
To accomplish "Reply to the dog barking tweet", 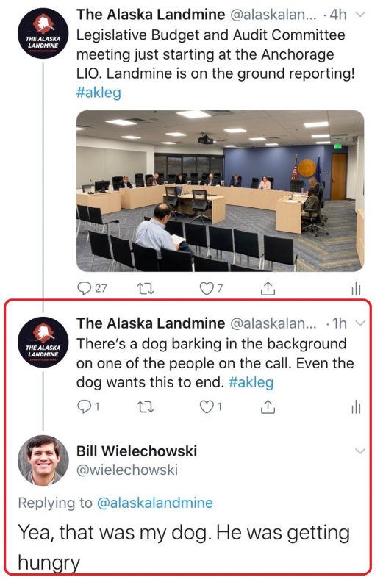I will coord(87,406).
